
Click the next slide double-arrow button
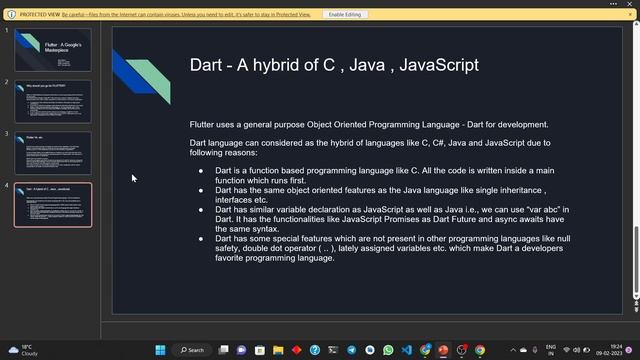(636, 310)
